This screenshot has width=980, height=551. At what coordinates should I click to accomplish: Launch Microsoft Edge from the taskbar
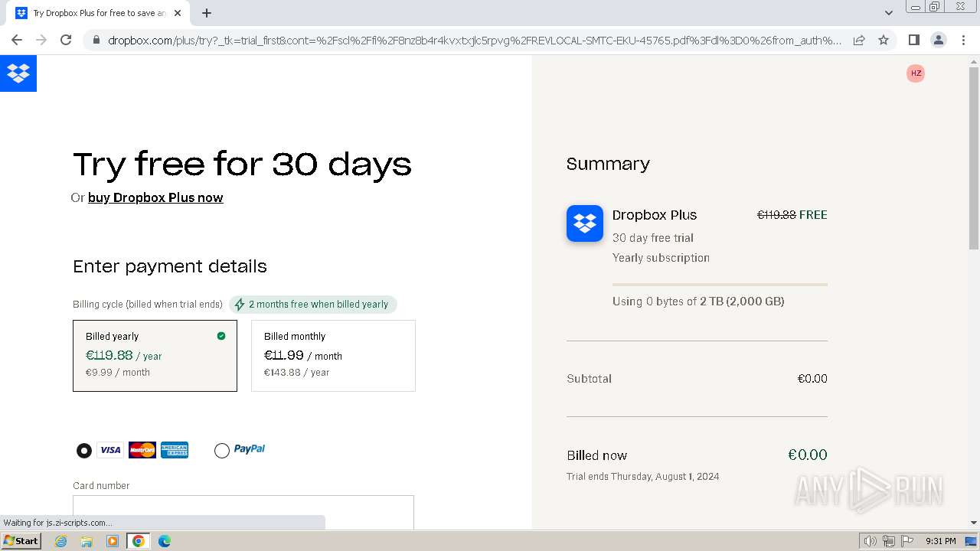click(165, 541)
